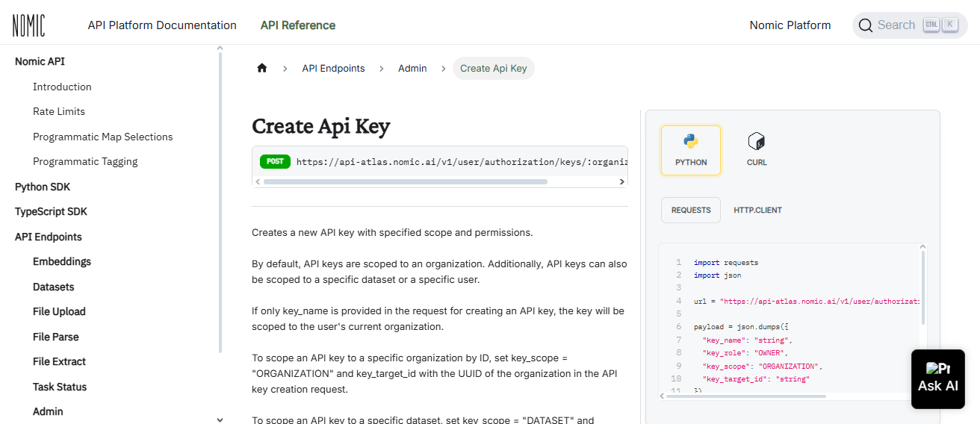Click the search magnifier icon

(x=866, y=25)
